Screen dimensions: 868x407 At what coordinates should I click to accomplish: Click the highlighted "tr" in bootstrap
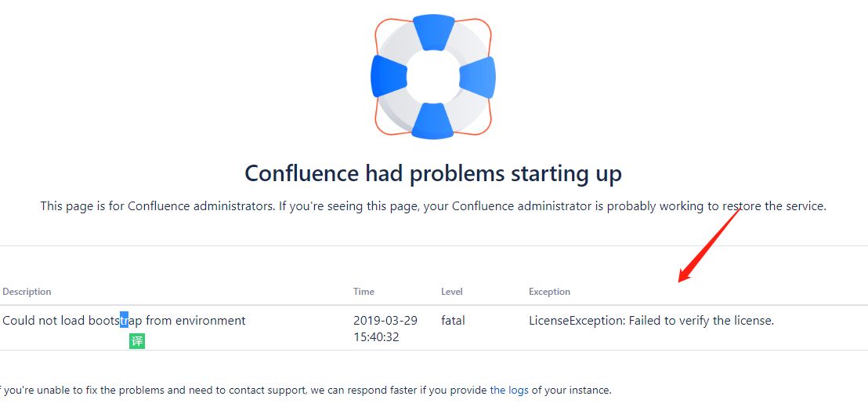(124, 321)
